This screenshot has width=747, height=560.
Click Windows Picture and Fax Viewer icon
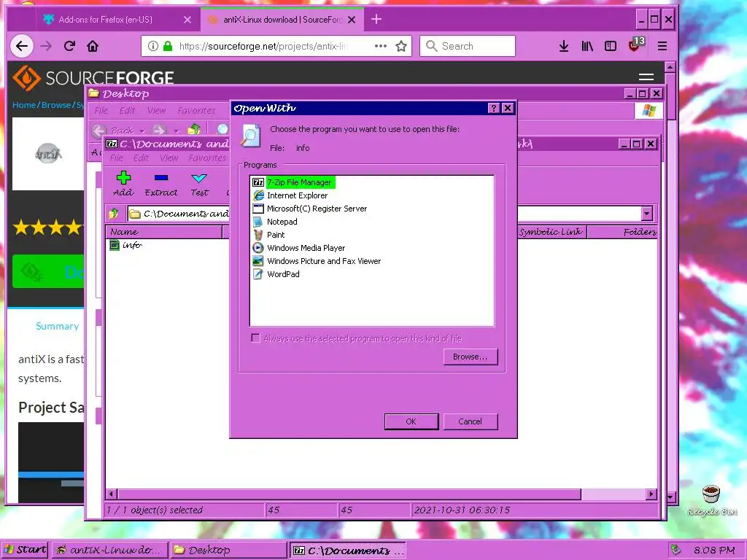tap(258, 261)
